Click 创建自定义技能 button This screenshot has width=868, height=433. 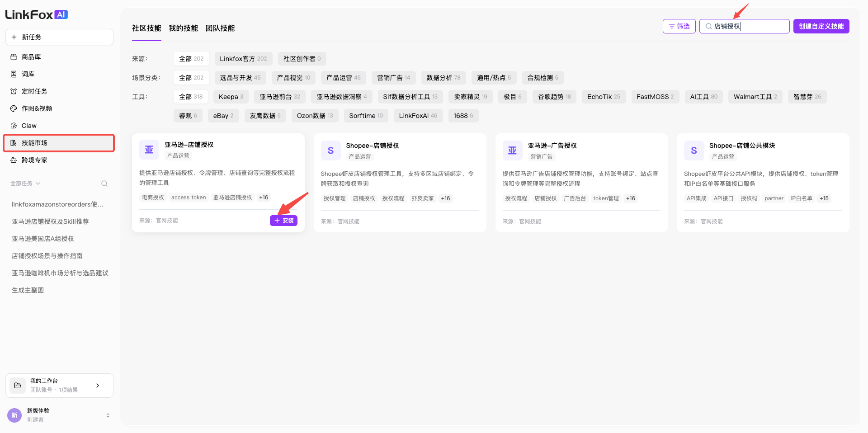(x=821, y=26)
